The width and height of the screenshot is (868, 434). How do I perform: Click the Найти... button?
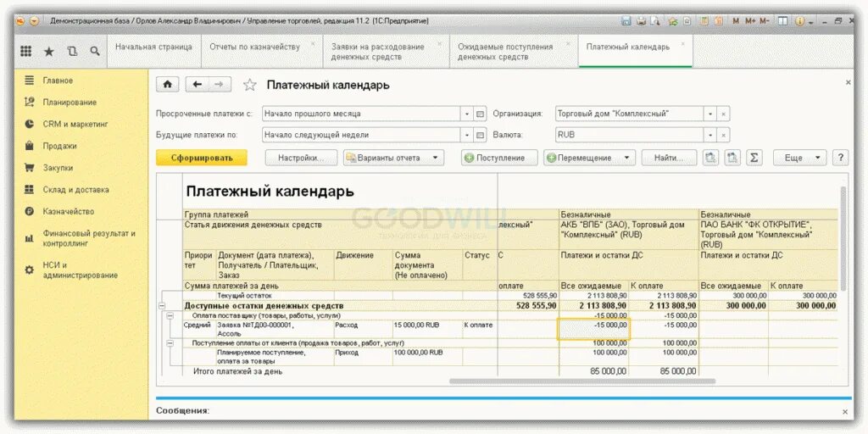(x=670, y=158)
